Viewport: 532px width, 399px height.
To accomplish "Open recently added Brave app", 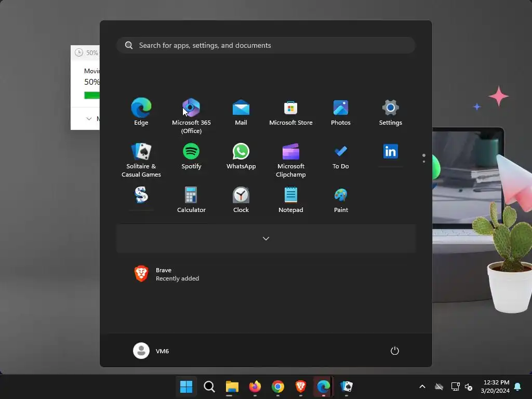I will coord(166,274).
